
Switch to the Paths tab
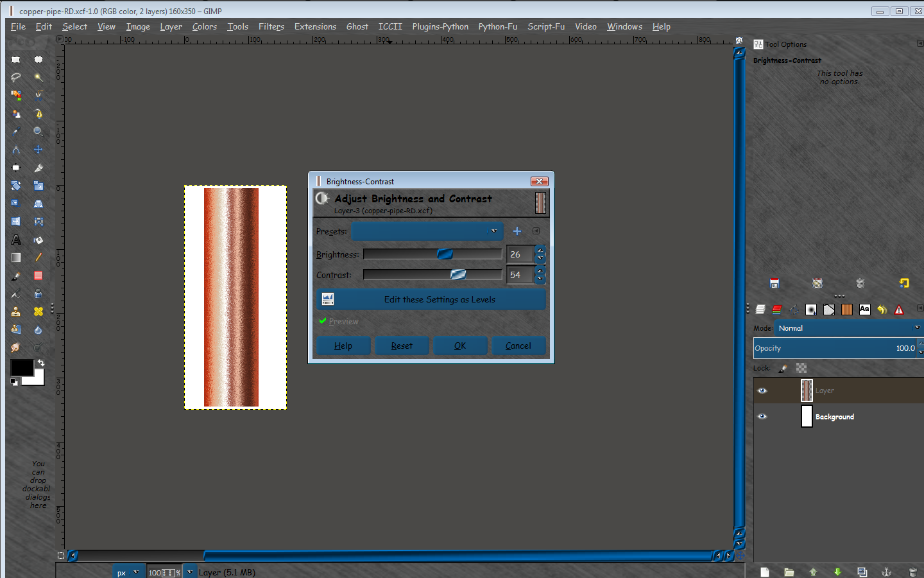click(794, 310)
